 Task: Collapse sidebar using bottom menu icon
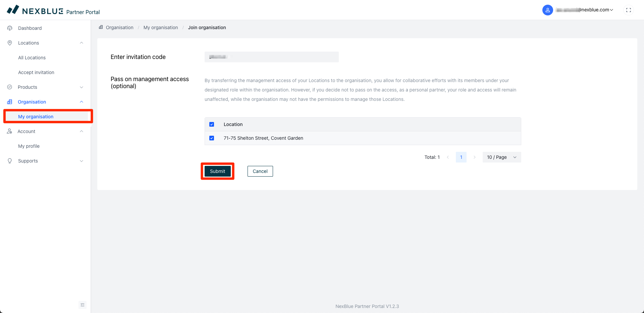(x=83, y=305)
